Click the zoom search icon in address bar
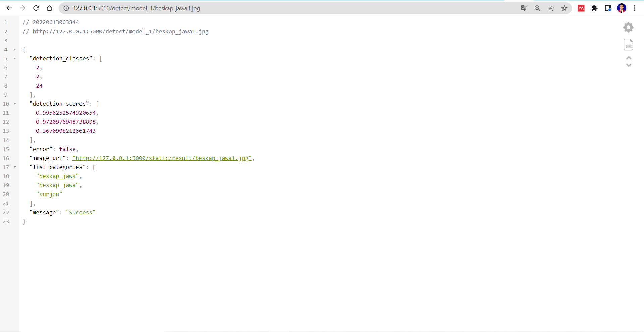Screen dimensions: 644x332 [537, 8]
